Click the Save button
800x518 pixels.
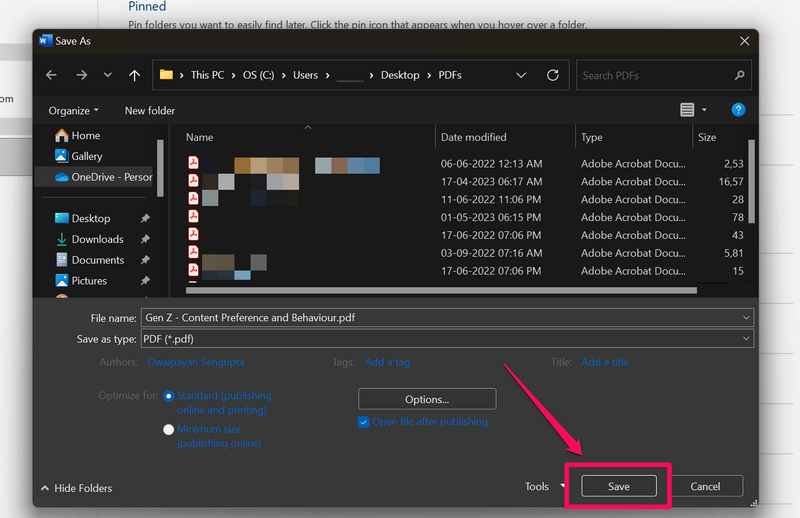tap(618, 487)
